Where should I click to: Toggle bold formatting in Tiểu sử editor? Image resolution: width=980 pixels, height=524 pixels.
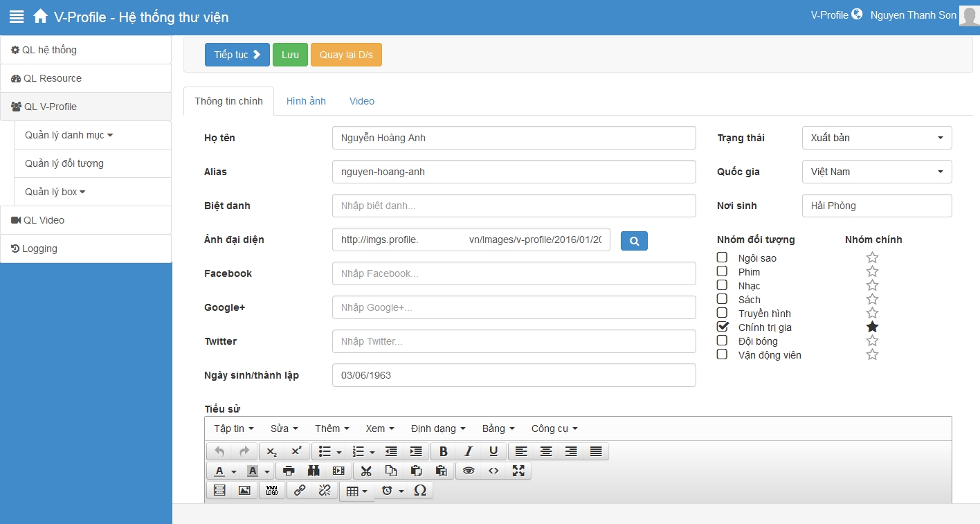(x=444, y=451)
